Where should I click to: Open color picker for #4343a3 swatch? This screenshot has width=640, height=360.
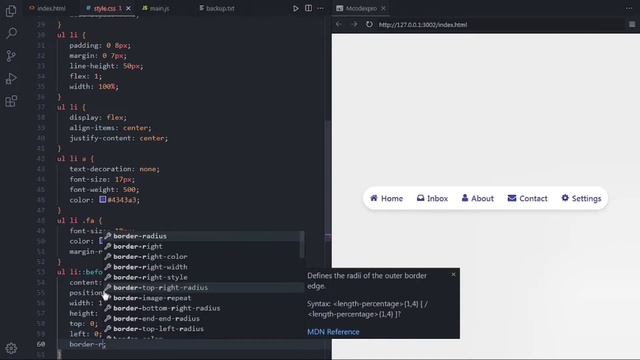click(x=103, y=200)
